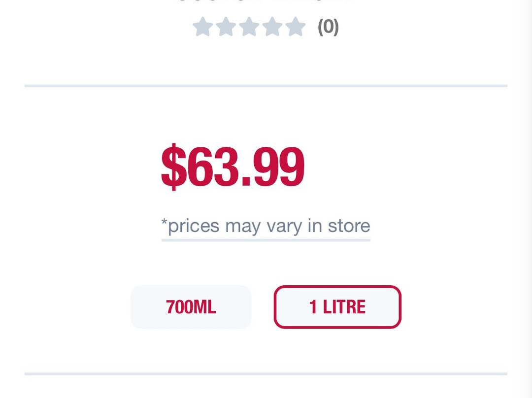Select the second rating star
The width and height of the screenshot is (532, 398).
tap(226, 27)
